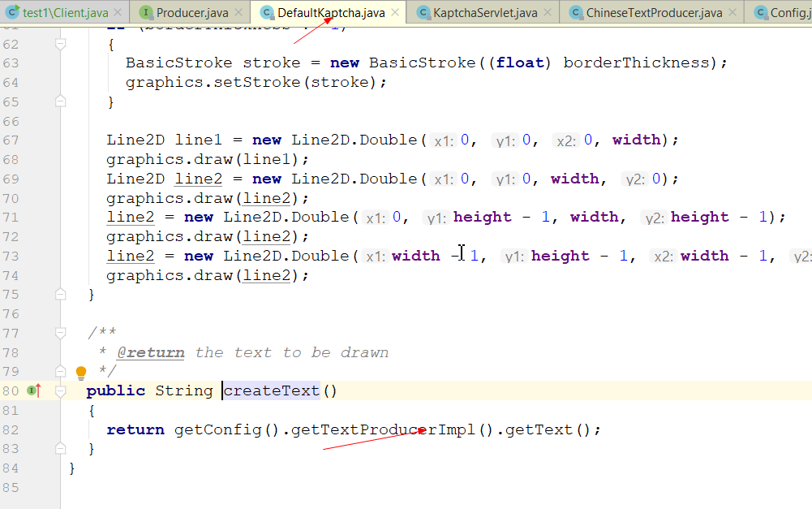Click line number 73 in the gutter
Image resolution: width=812 pixels, height=509 pixels.
pyautogui.click(x=11, y=256)
